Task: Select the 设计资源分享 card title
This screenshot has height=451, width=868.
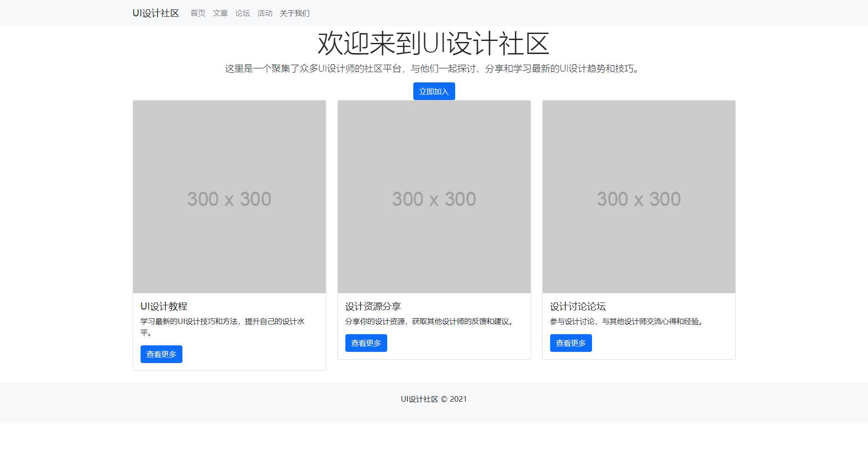Action: click(x=372, y=306)
